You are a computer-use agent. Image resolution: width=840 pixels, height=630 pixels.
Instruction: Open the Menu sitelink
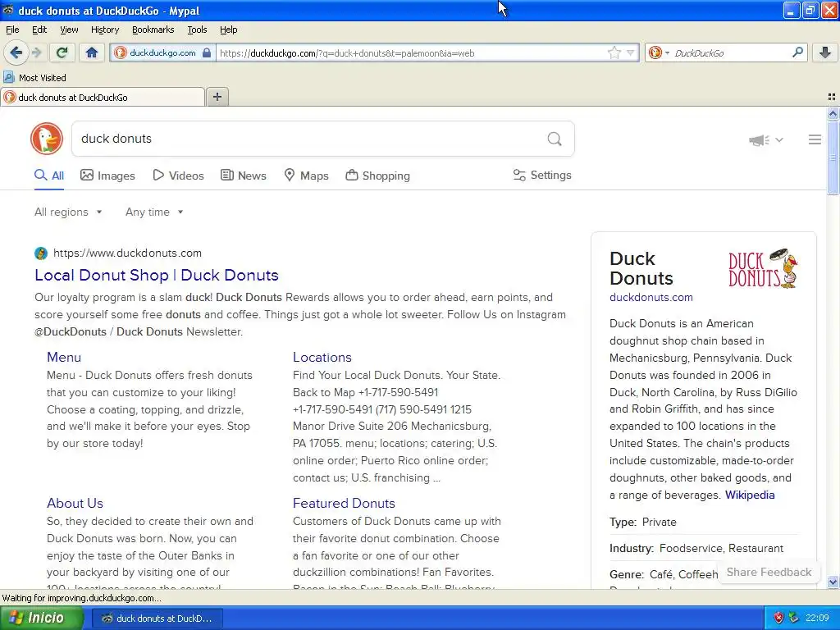pyautogui.click(x=64, y=358)
